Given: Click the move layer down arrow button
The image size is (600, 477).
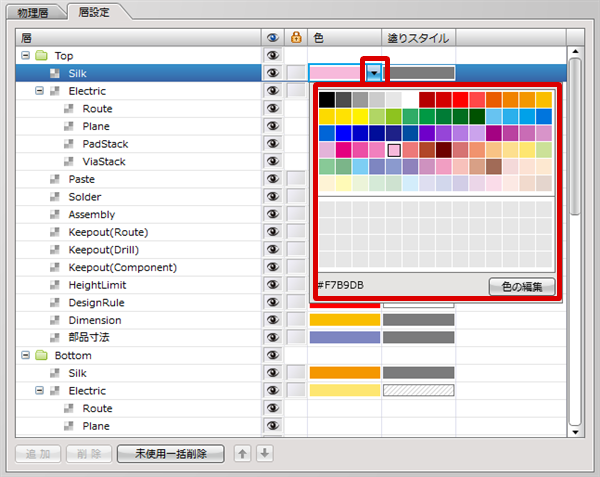Looking at the screenshot, I should (x=264, y=454).
